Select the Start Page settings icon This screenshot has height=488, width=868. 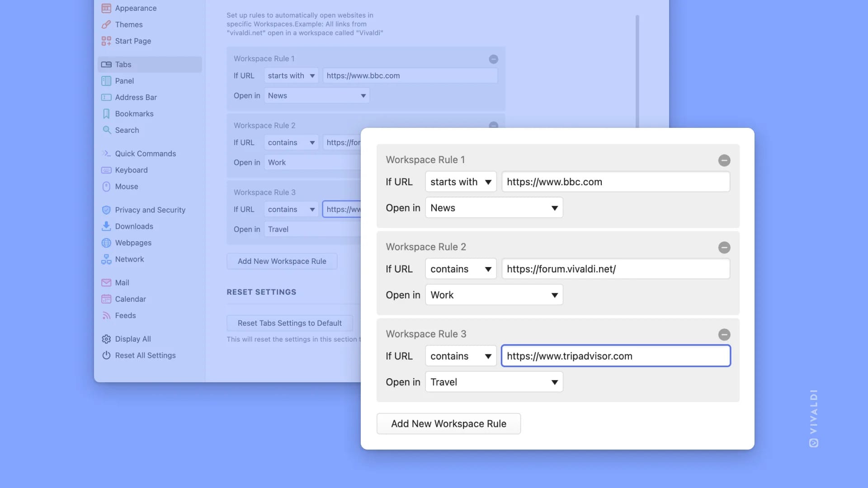point(106,41)
